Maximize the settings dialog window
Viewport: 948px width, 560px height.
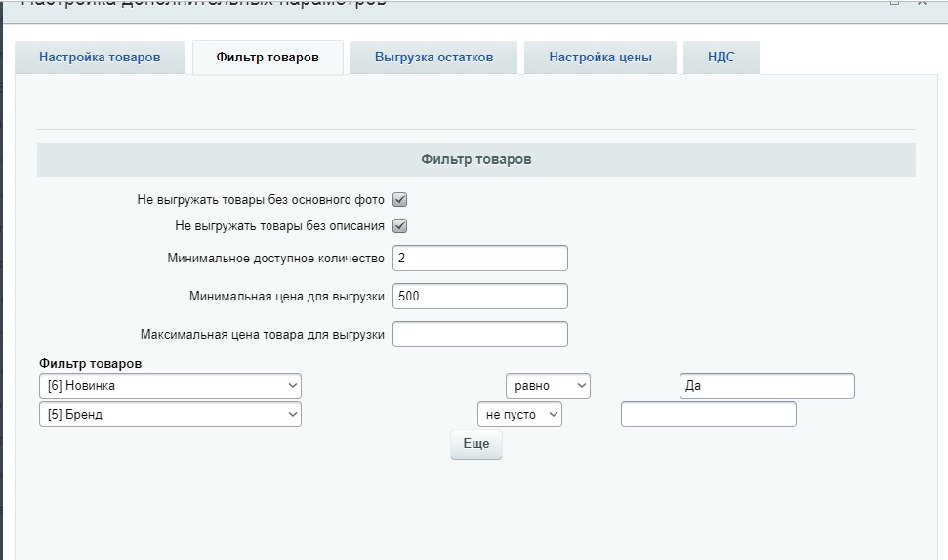(893, 3)
